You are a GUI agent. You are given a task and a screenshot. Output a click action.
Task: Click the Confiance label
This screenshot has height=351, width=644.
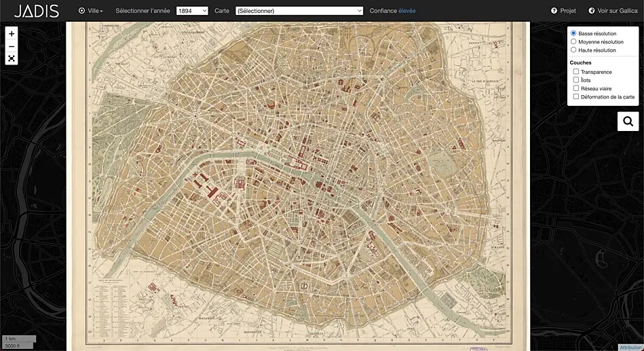pos(383,11)
